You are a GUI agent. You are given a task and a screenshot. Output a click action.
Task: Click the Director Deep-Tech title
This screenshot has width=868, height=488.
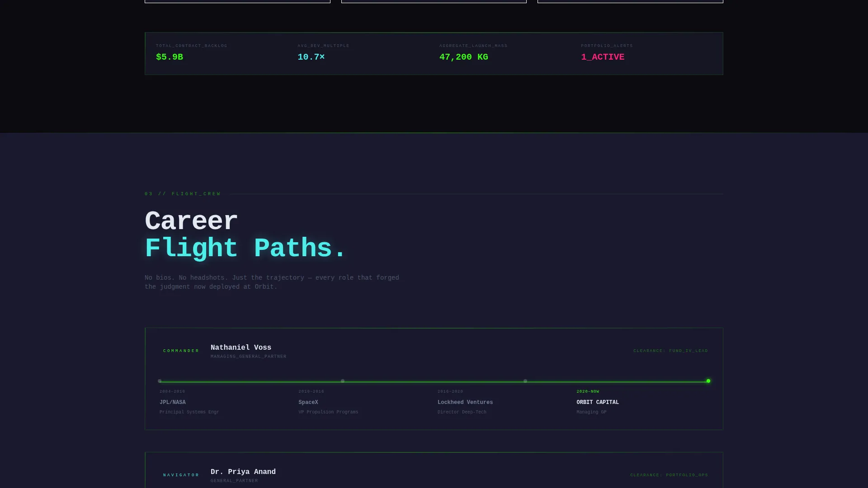coord(462,412)
